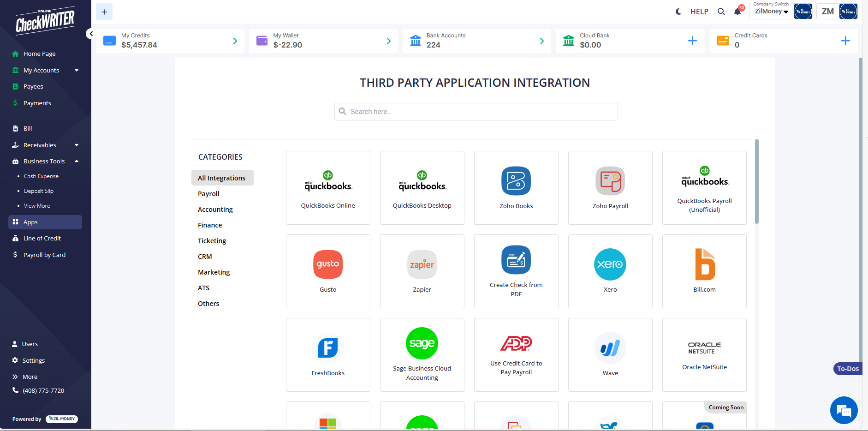This screenshot has width=868, height=431.
Task: Click the Gusto integration icon
Action: 328,264
